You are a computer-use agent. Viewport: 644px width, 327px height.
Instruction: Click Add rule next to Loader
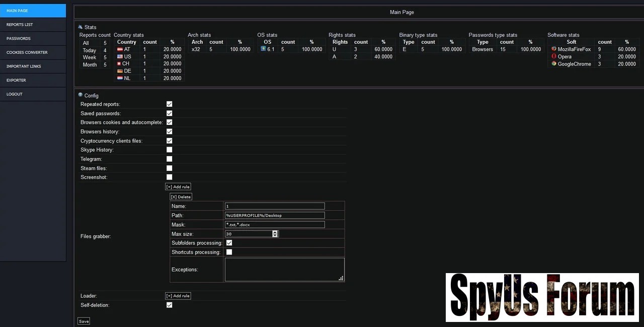178,296
